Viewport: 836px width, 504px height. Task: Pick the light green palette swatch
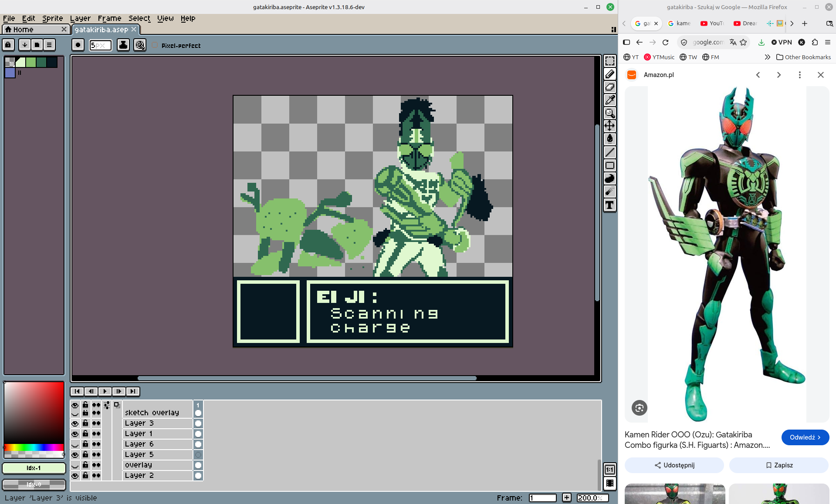31,62
